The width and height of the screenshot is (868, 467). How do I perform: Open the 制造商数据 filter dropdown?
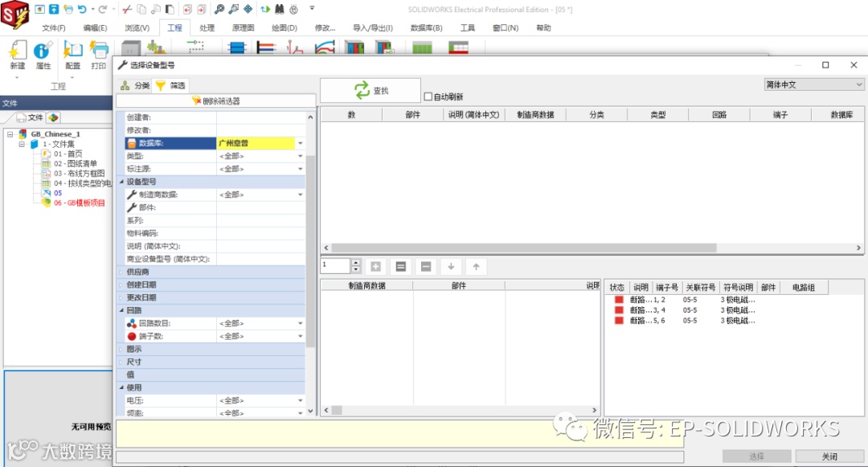pyautogui.click(x=300, y=195)
